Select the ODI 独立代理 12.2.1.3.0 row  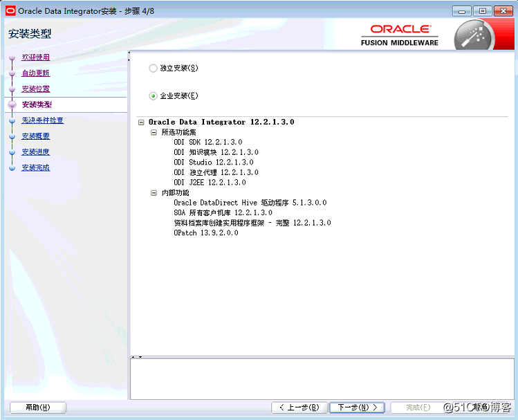216,172
